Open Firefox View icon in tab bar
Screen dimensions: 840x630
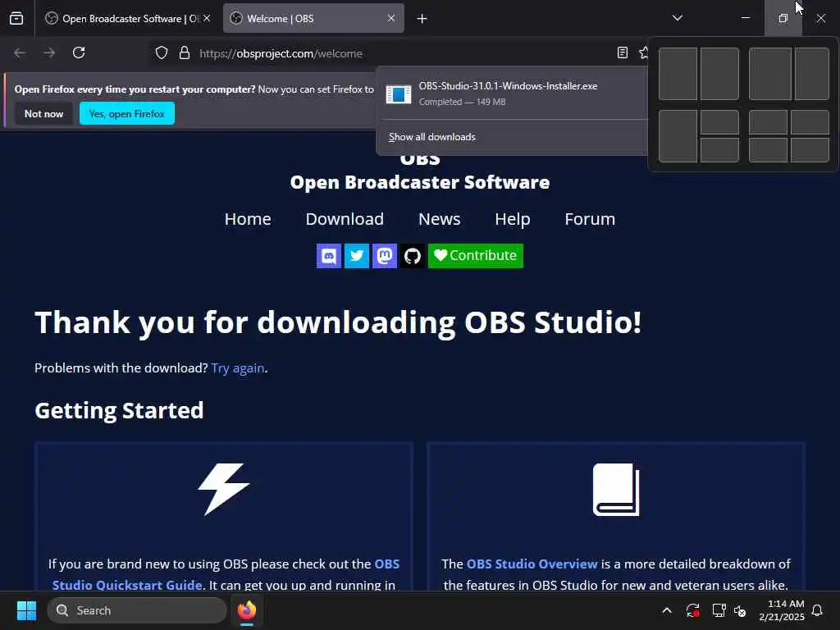(x=16, y=18)
